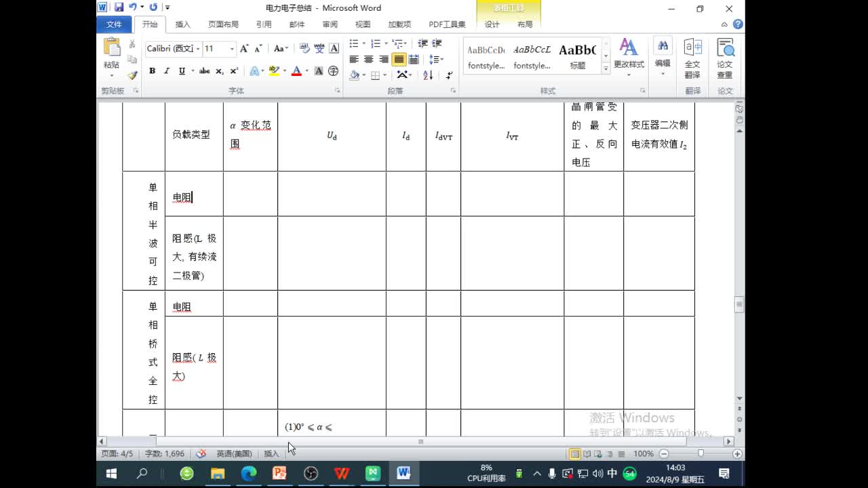
Task: Redo with the quick access arrow
Action: pos(153,7)
